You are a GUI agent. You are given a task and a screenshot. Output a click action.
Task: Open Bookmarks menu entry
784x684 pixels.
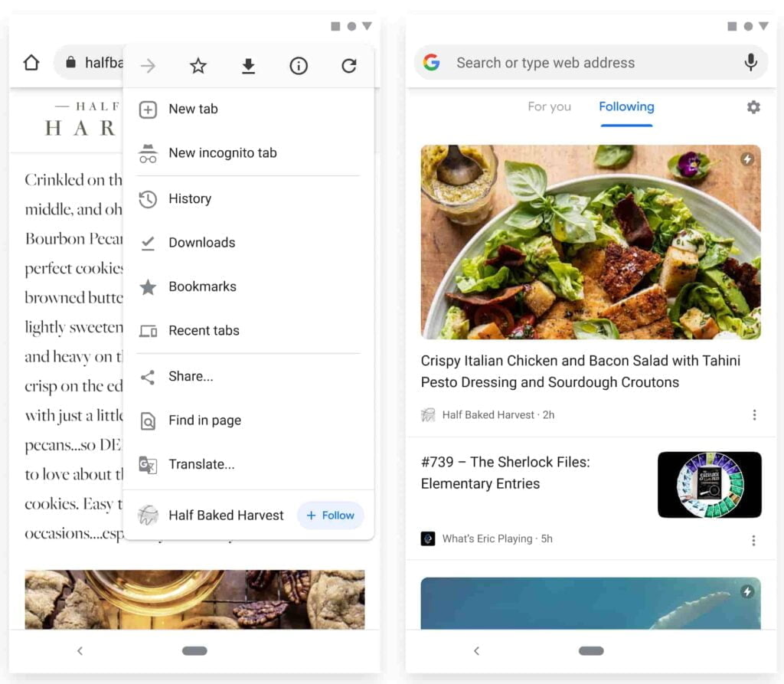(x=249, y=286)
